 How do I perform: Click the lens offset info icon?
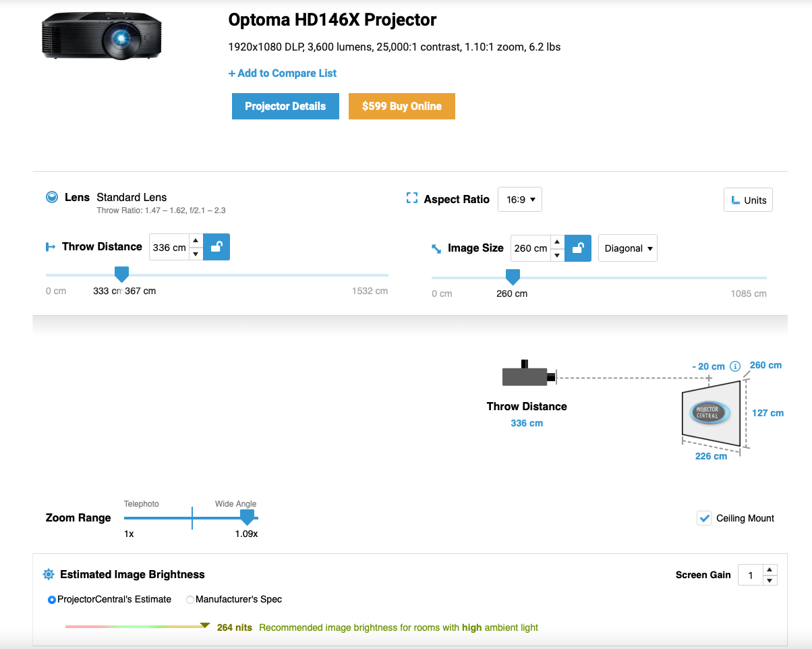point(735,366)
